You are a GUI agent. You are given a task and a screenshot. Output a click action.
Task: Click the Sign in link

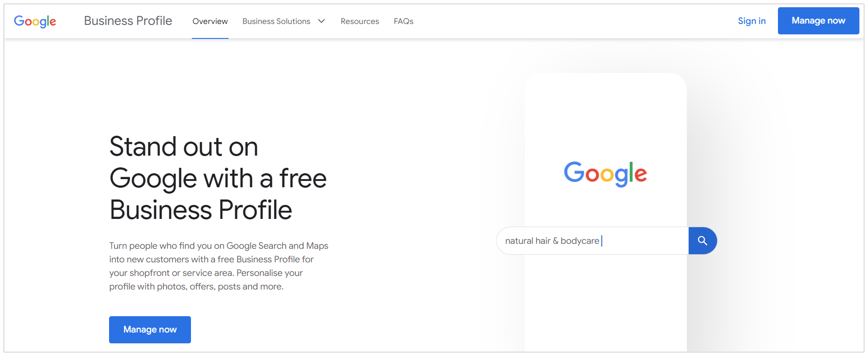(x=752, y=21)
